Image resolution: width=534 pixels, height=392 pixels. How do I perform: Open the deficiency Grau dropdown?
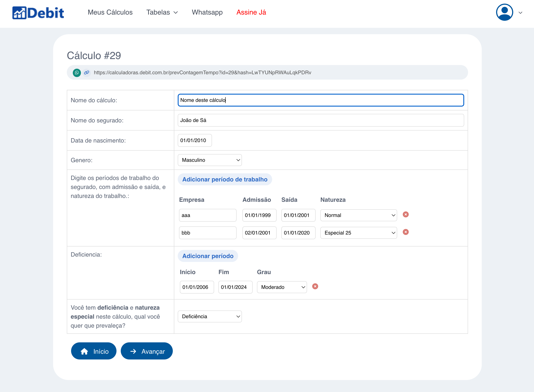click(x=282, y=287)
